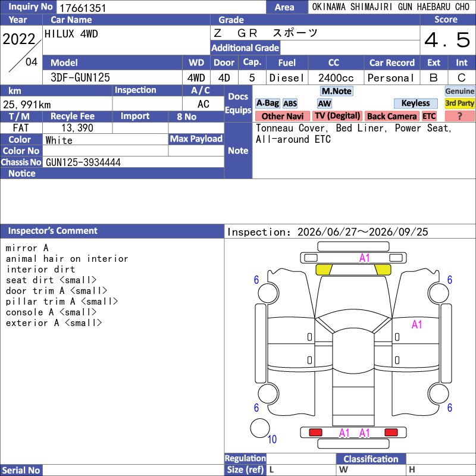This screenshot has height=476, width=476.
Task: Click the Personal car record value
Action: [391, 78]
